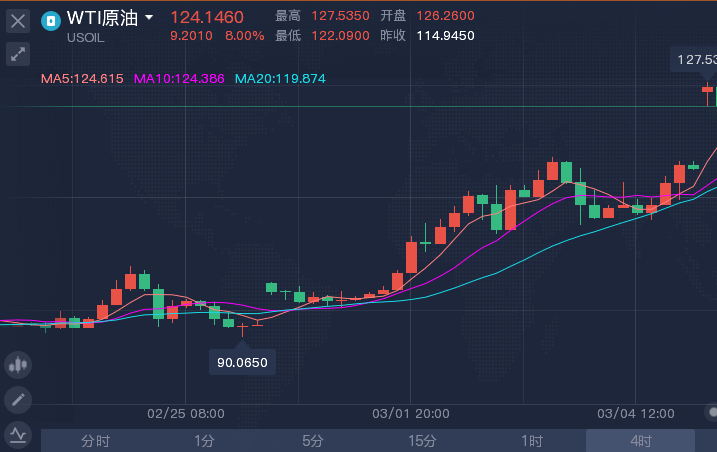Switch to the 15分 timeframe tab

[x=422, y=441]
